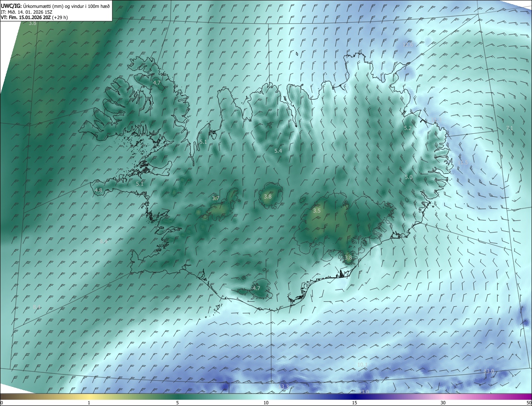Click the 11.3 value label on the east coast
Screen dimensions: 532x406
click(x=436, y=121)
